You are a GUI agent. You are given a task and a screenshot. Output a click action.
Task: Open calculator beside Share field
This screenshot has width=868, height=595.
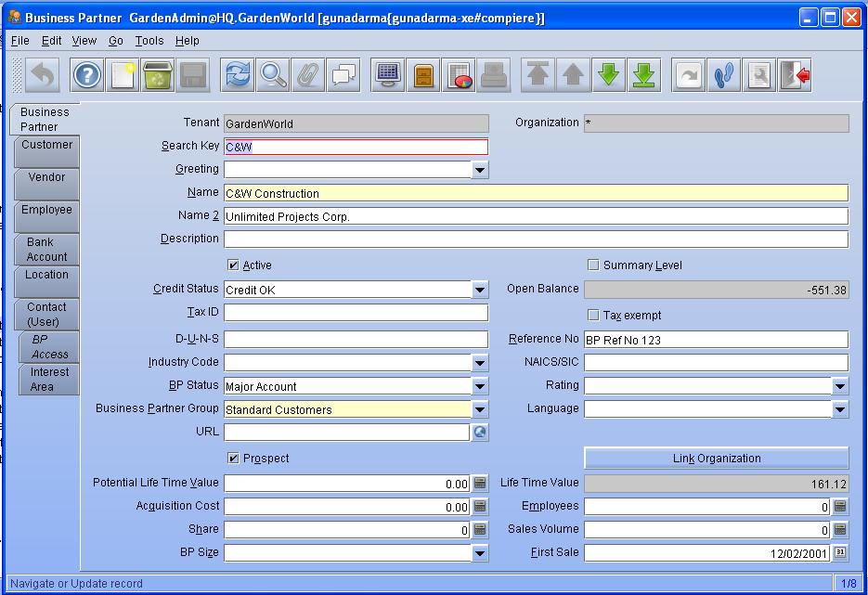point(480,530)
